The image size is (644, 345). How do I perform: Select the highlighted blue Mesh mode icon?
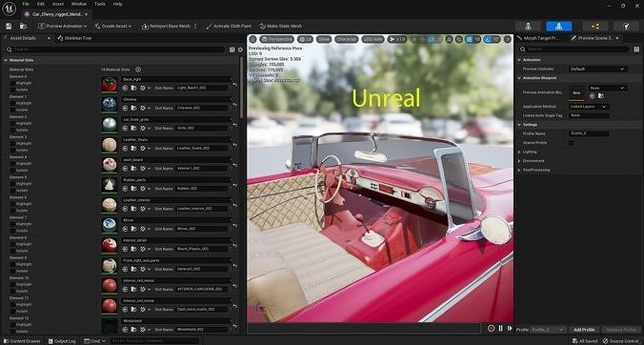(x=559, y=27)
